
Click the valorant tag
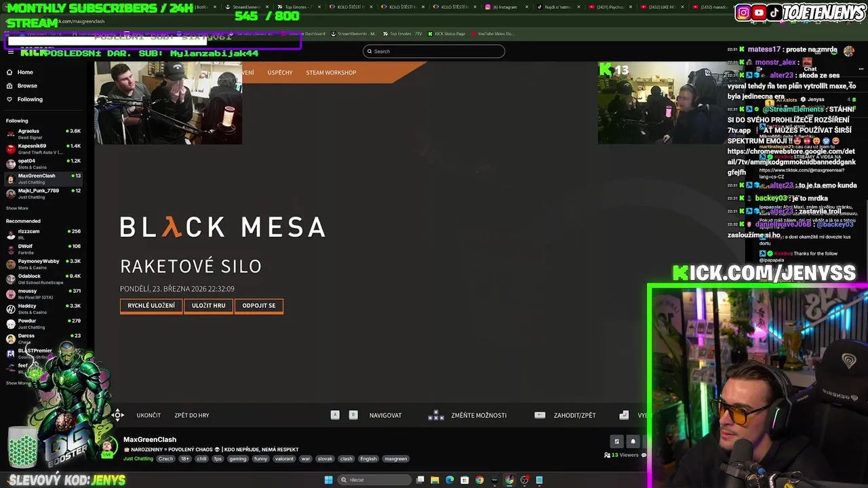pyautogui.click(x=284, y=459)
